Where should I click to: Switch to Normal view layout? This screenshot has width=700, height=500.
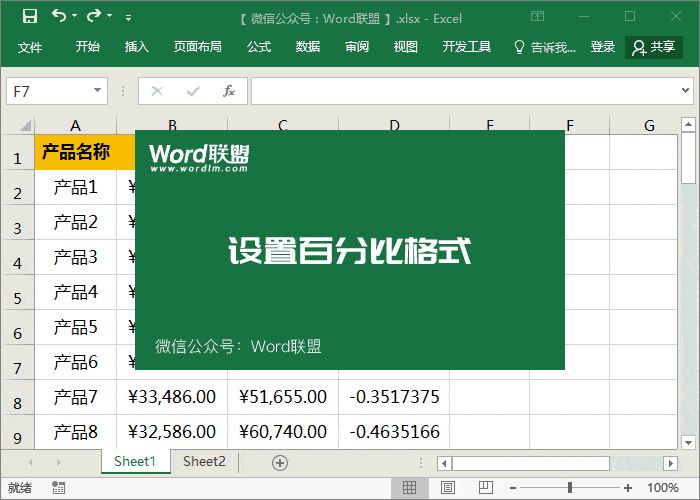[409, 488]
